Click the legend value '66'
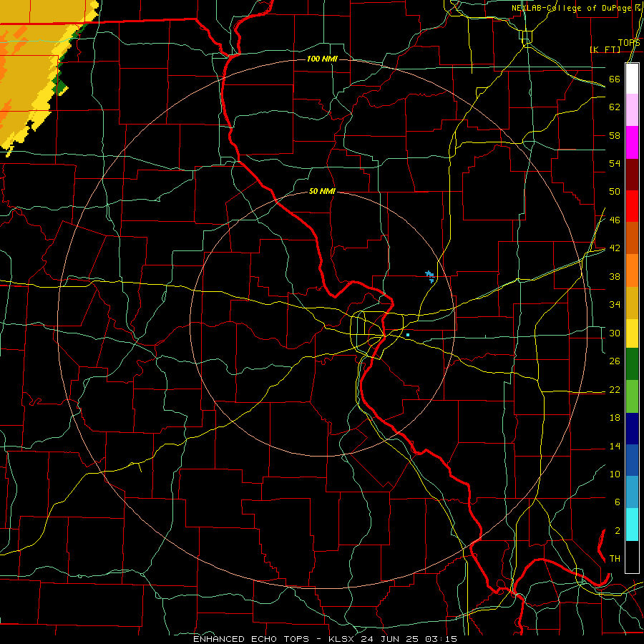The image size is (644, 644). [615, 79]
